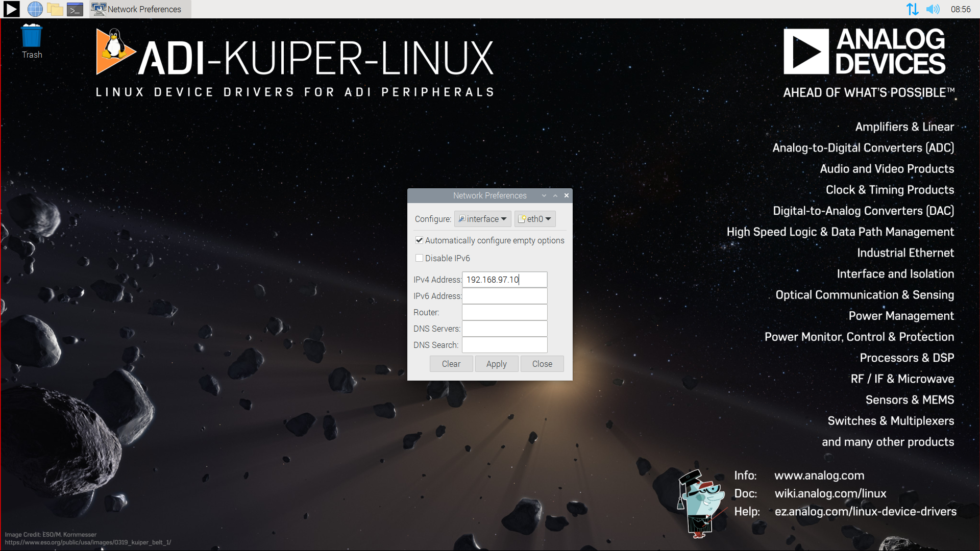Uncheck Automatically configure empty options

[419, 240]
